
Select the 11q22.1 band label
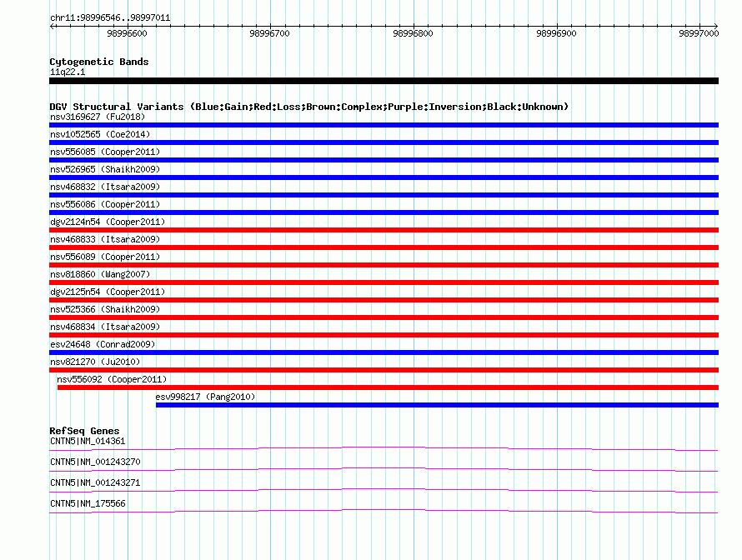pos(68,72)
